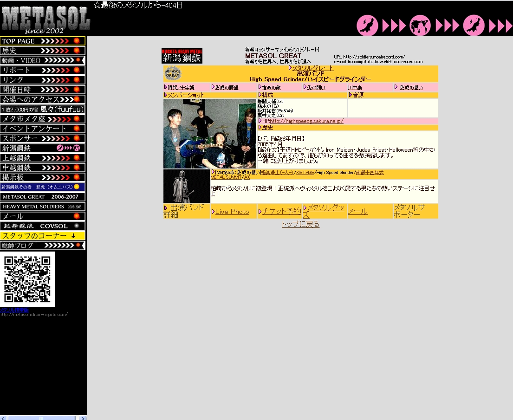Open 総帥ブログ in the sidebar

tap(43, 246)
